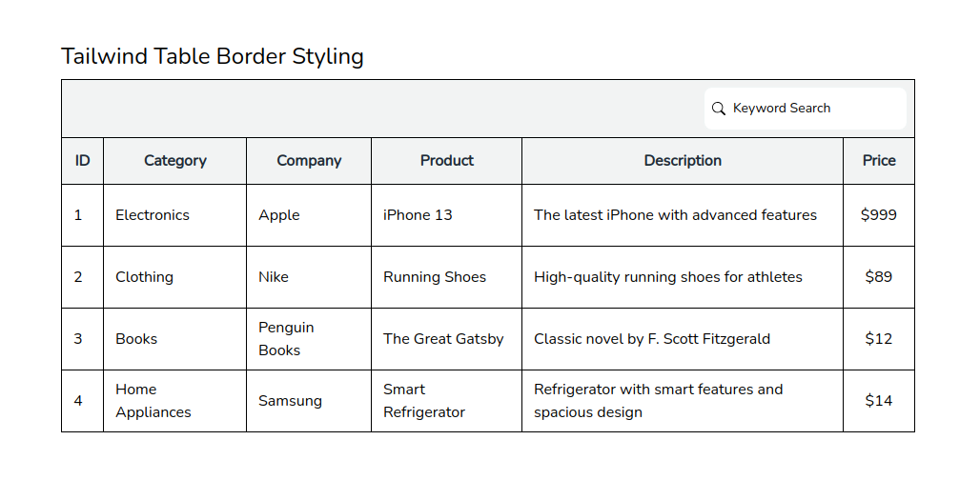Click the Nike company cell
The height and width of the screenshot is (480, 980).
[274, 277]
